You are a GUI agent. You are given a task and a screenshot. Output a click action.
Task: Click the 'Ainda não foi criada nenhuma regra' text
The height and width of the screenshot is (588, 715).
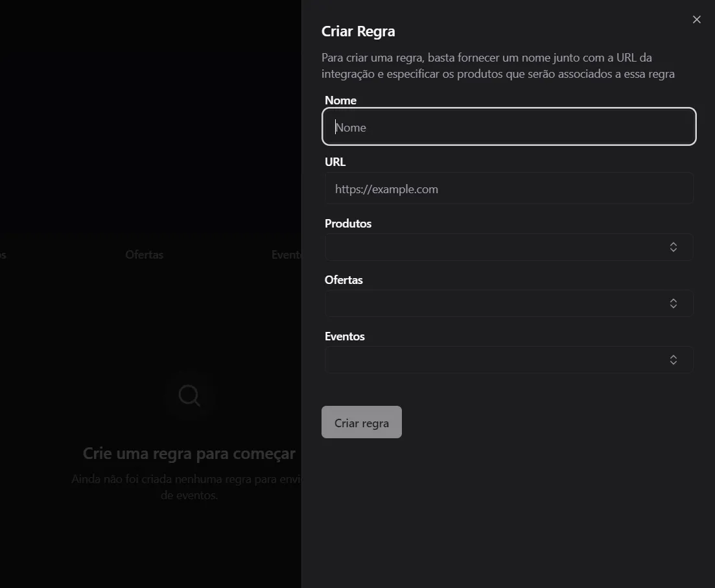[x=187, y=487]
